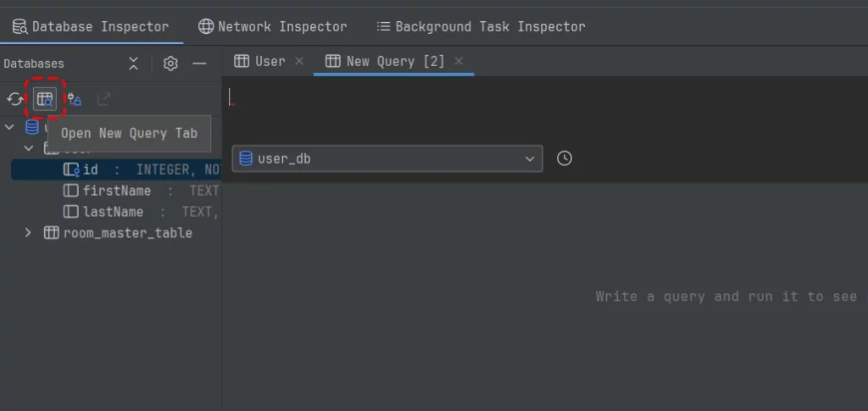868x411 pixels.
Task: Refresh the database schema list
Action: (14, 99)
